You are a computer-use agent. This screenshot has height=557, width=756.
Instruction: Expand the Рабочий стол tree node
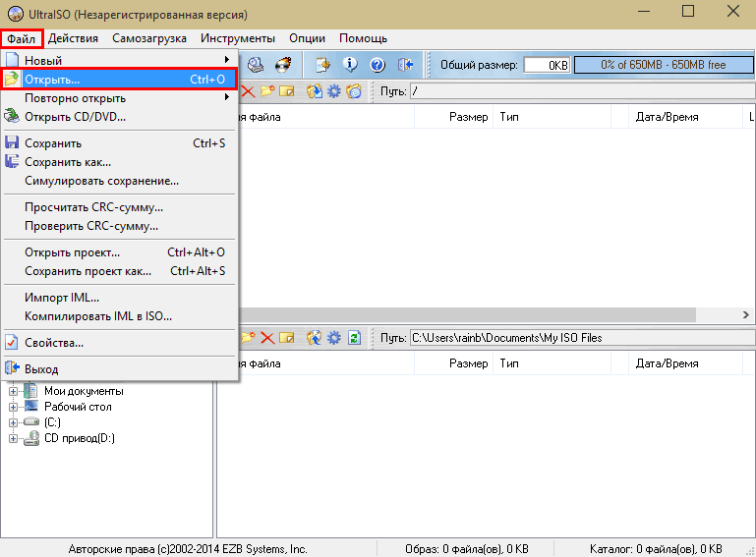(x=13, y=407)
